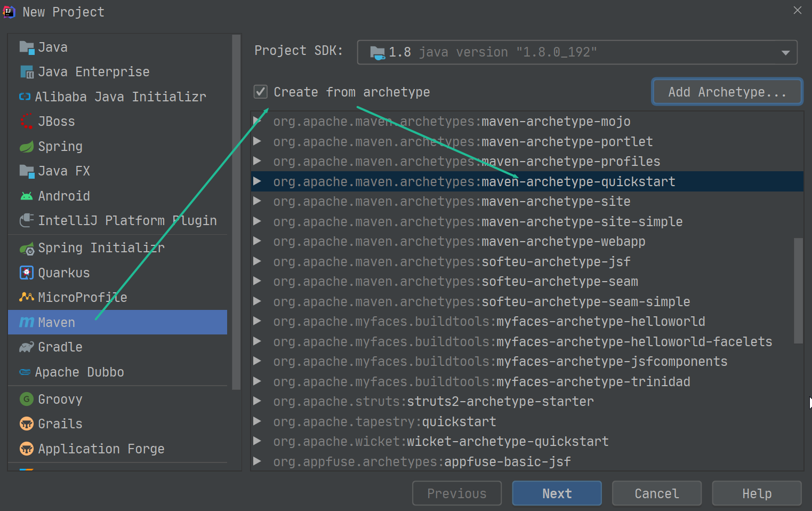Image resolution: width=812 pixels, height=511 pixels.
Task: Close the New Project dialog
Action: 798,10
